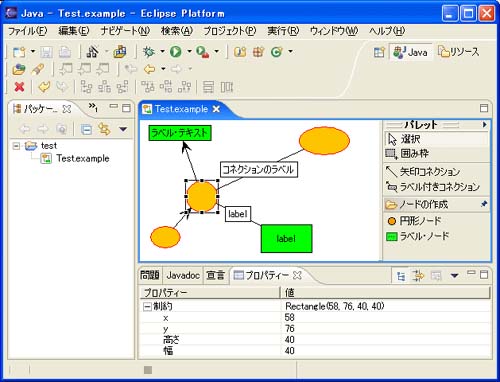500x382 pixels.
Task: Open the Back history dropdown arrow
Action: pyautogui.click(x=163, y=69)
